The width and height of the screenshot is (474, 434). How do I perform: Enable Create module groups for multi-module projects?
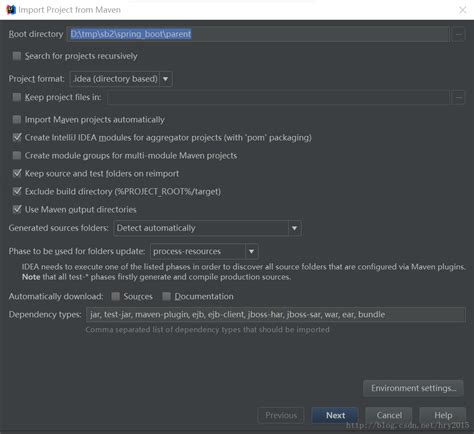(17, 155)
